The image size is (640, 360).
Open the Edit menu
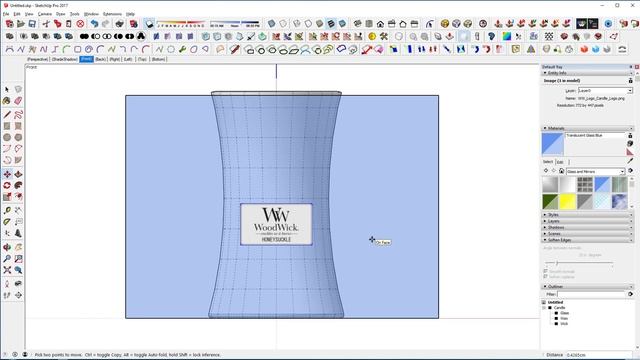coord(17,14)
